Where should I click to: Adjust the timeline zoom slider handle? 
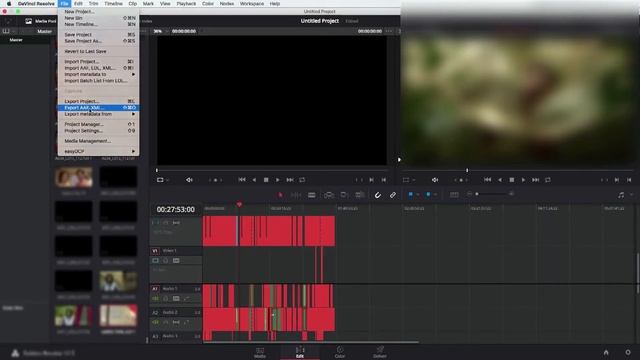click(477, 194)
